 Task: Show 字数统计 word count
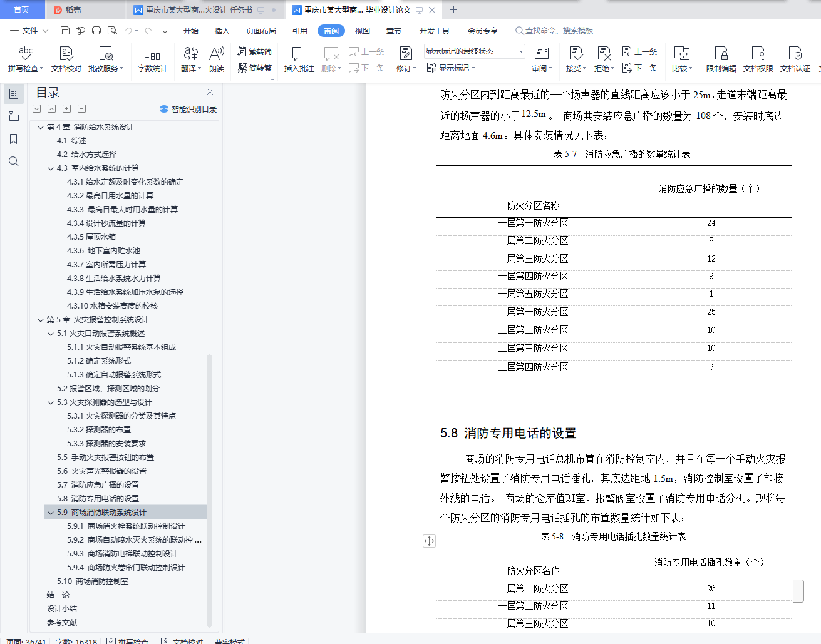(x=153, y=59)
